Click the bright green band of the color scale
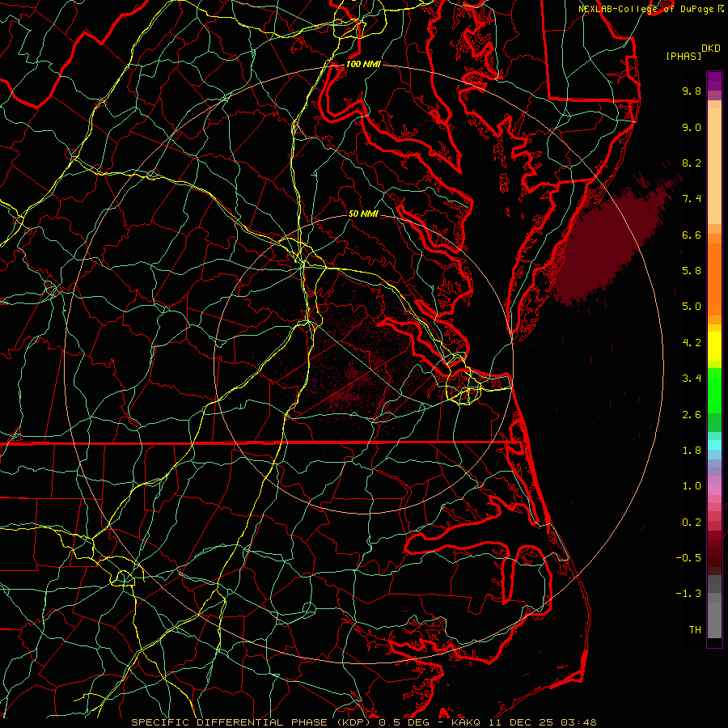Screen dimensions: 728x728 pos(714,390)
